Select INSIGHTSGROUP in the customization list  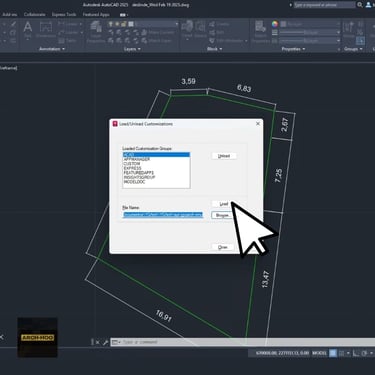pyautogui.click(x=156, y=177)
